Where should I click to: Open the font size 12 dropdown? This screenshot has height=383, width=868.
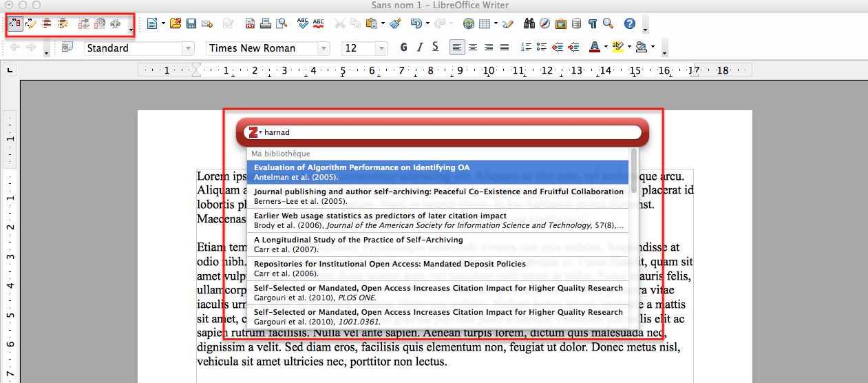(x=381, y=48)
